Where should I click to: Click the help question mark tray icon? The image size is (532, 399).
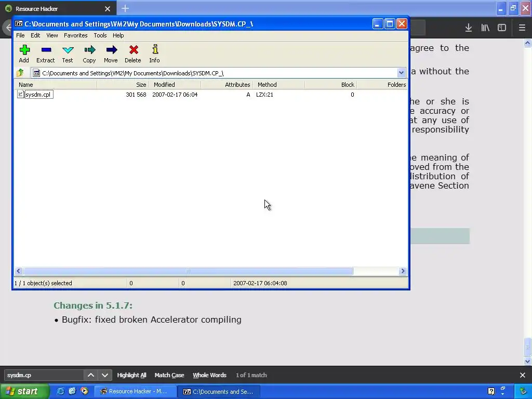point(491,391)
